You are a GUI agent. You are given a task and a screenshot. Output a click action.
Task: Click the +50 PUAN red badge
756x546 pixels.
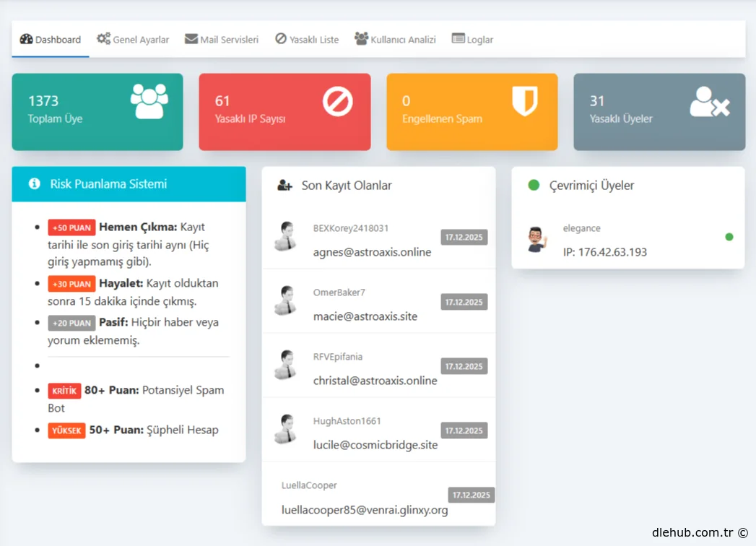[x=71, y=227]
